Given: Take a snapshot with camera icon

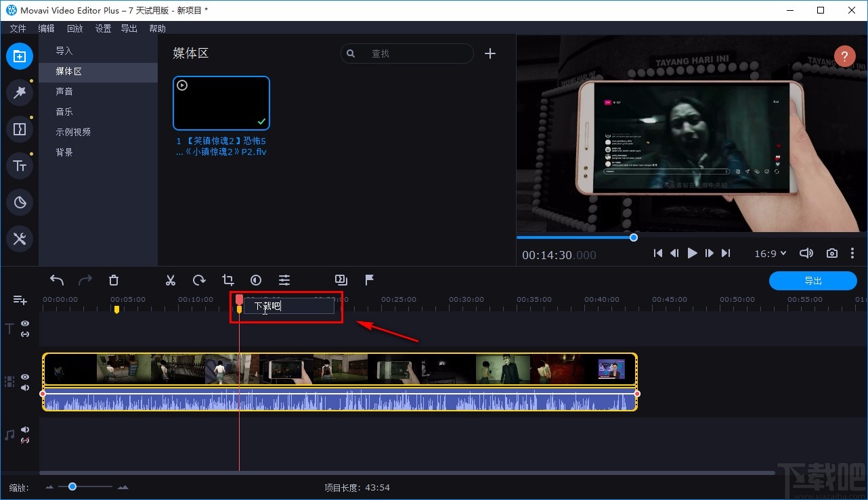Looking at the screenshot, I should pos(832,253).
